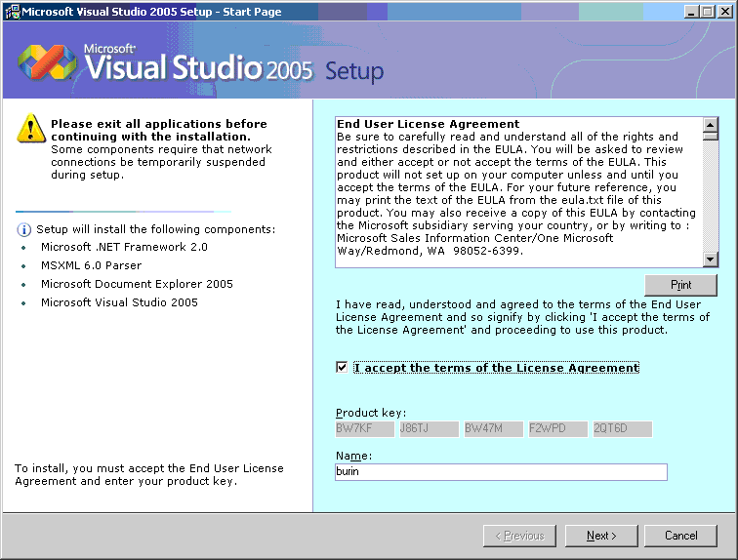
Task: Click the EULA scrollbar thumb
Action: click(711, 136)
